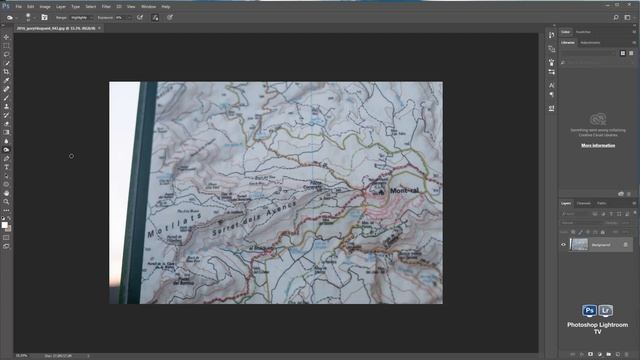Select the Lasso tool
The height and width of the screenshot is (360, 640).
(6, 54)
